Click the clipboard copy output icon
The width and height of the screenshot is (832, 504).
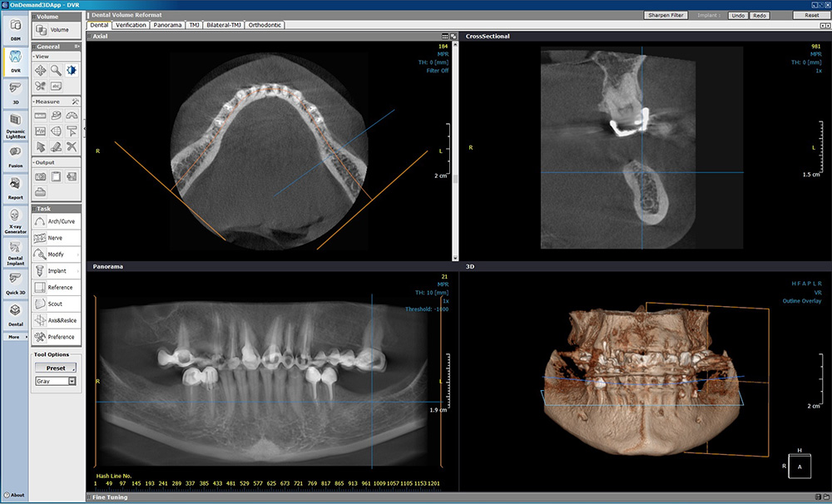[x=56, y=176]
